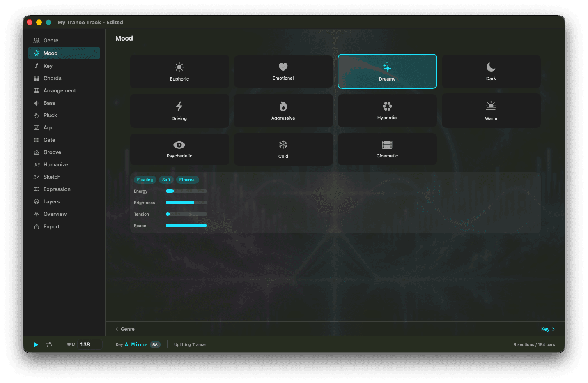Click the Bass waveform icon
Image resolution: width=588 pixels, height=383 pixels.
coord(37,103)
